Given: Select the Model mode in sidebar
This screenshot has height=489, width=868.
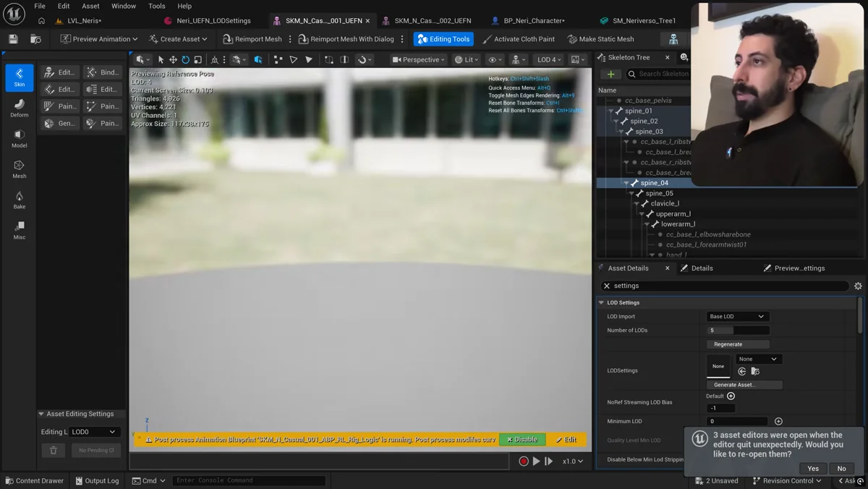Looking at the screenshot, I should [x=20, y=139].
